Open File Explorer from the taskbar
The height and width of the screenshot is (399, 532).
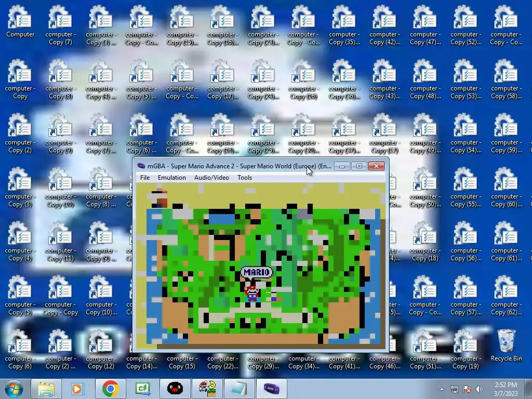(46, 389)
